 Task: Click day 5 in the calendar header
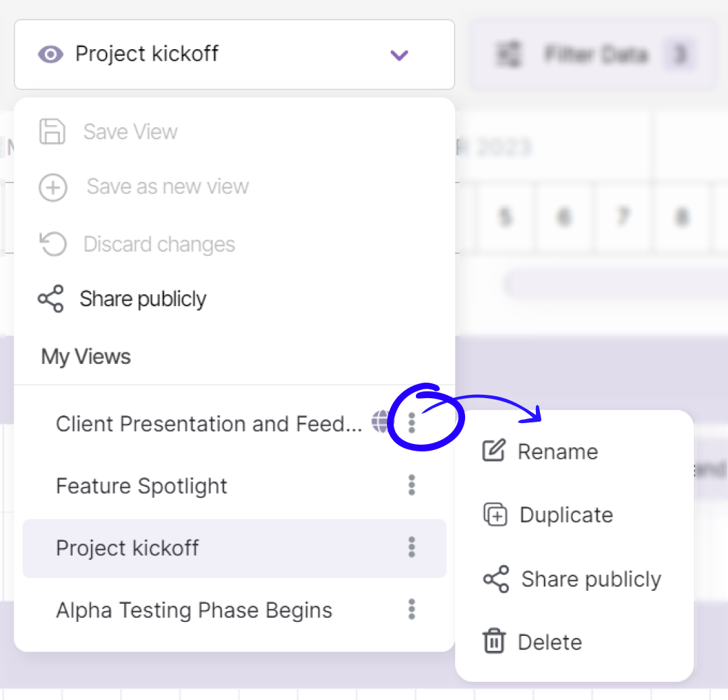click(506, 217)
